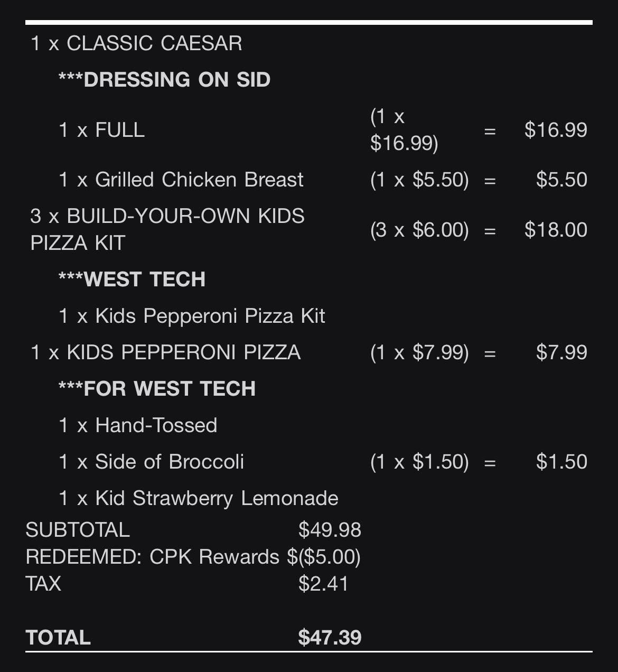Select the FOR WEST TECH note

157,389
